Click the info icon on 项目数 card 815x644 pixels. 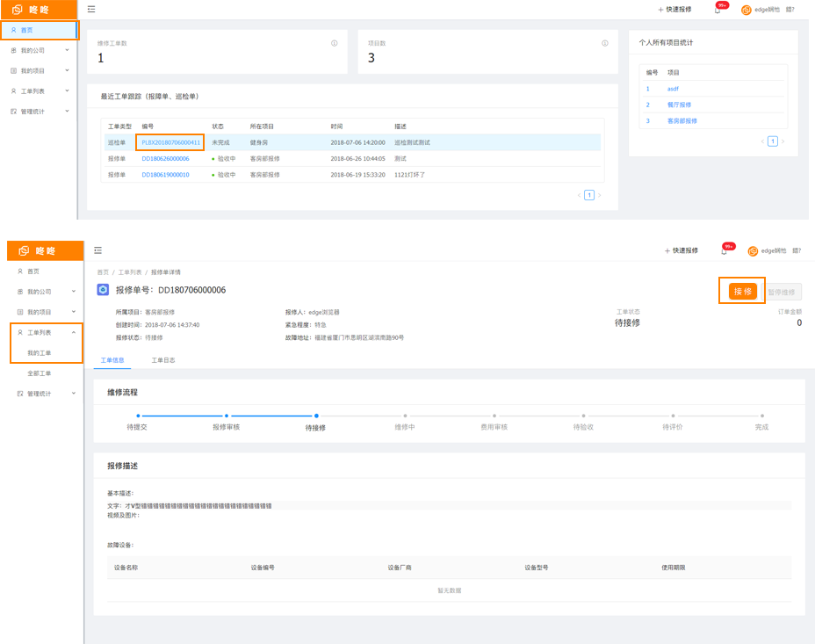point(605,43)
